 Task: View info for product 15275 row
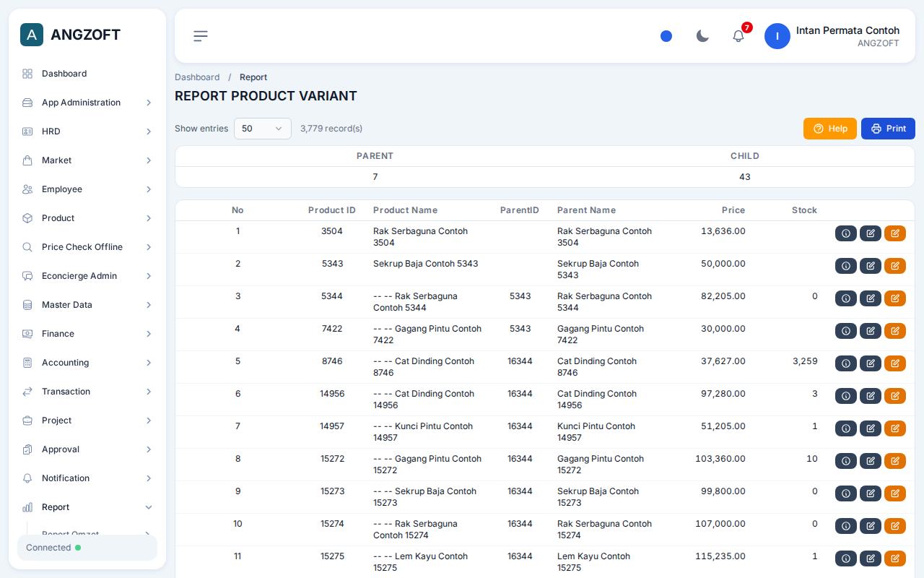846,558
